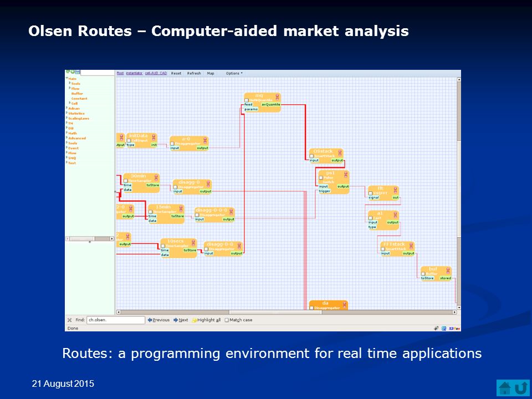
Task: Close the Find bar with X
Action: [70, 320]
